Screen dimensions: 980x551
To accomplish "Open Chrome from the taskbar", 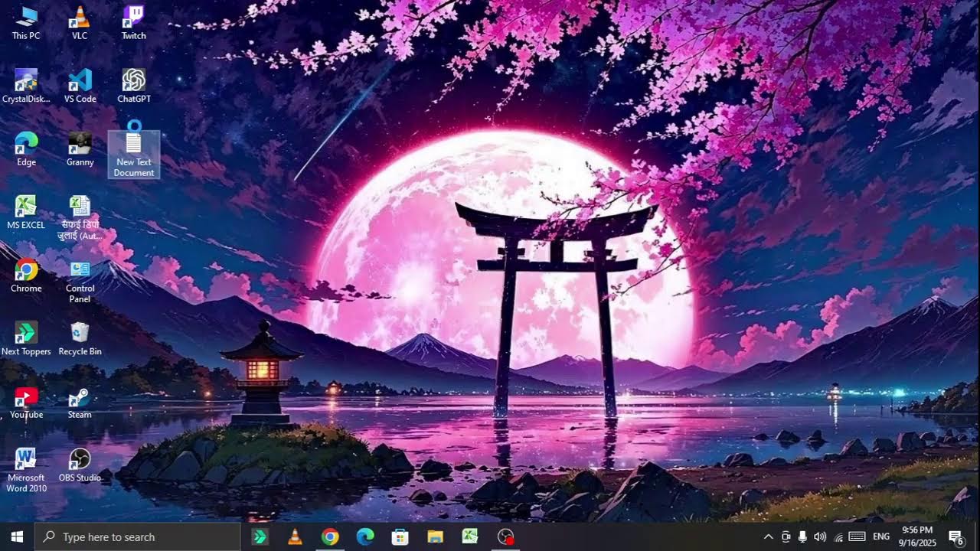I will point(330,536).
